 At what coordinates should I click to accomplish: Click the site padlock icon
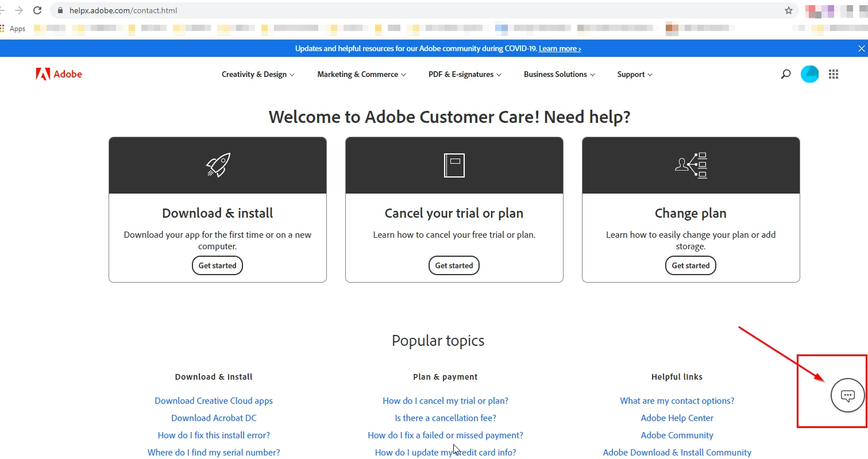coord(61,10)
